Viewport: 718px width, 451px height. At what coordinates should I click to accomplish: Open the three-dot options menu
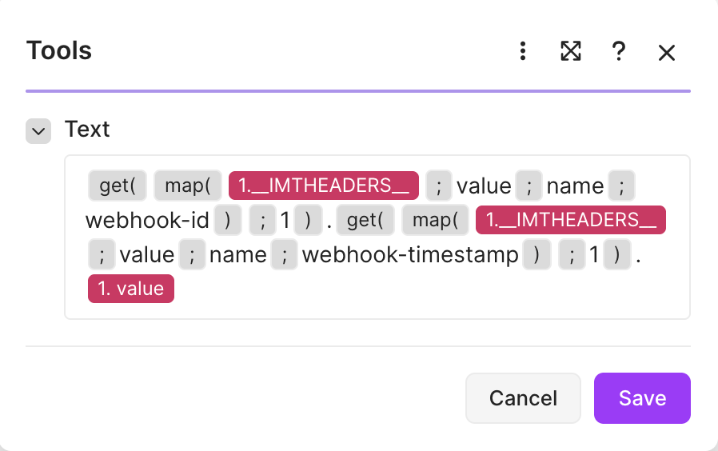[522, 51]
